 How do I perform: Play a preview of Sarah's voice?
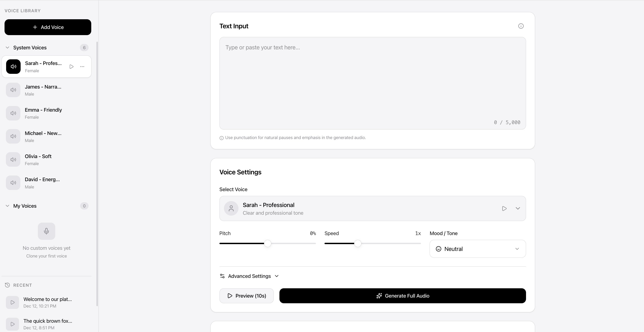[x=72, y=67]
